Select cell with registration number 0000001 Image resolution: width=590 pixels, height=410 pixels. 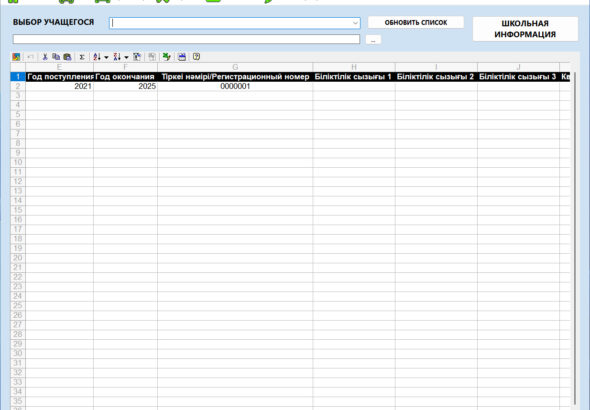tap(235, 86)
